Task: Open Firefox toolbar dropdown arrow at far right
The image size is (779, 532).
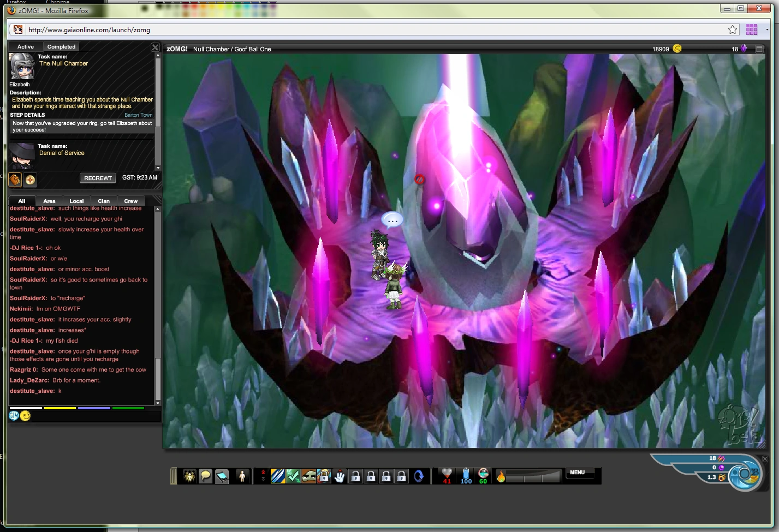Action: tap(767, 29)
